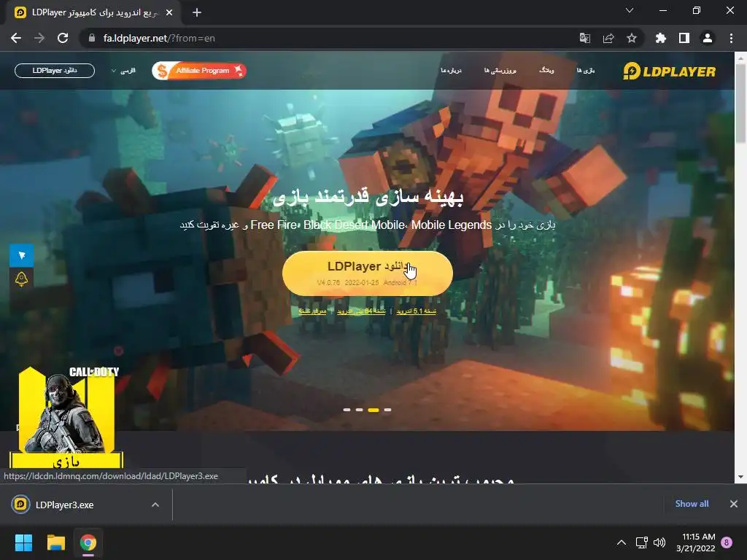Click the page vertical scrollbar thumb
The height and width of the screenshot is (560, 747).
pyautogui.click(x=740, y=102)
